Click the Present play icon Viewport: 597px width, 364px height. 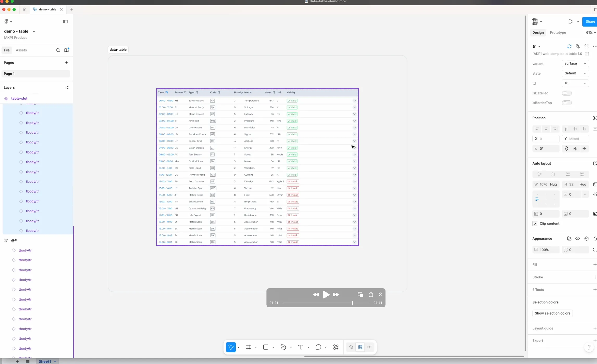pyautogui.click(x=571, y=22)
